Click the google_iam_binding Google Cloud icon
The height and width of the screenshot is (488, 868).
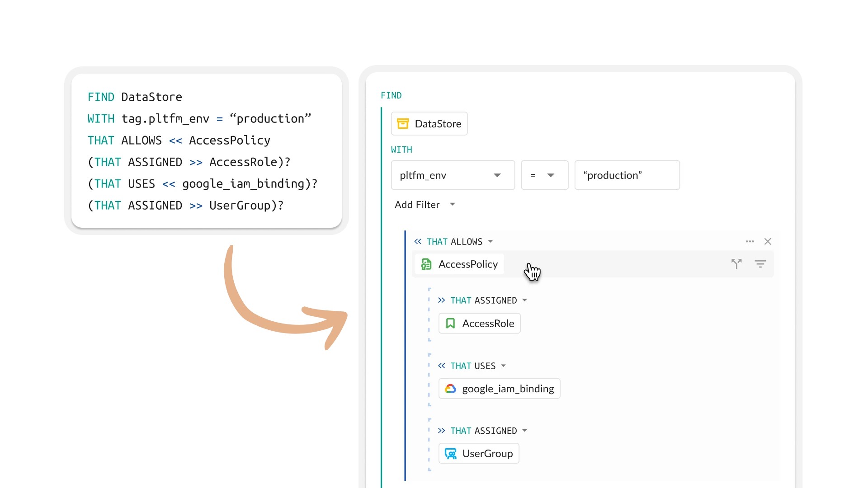(x=450, y=389)
